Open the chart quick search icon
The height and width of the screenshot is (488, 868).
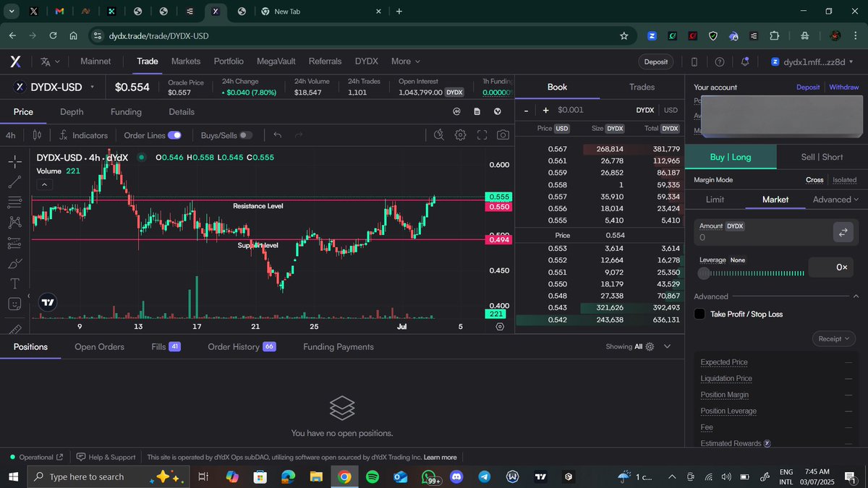tap(438, 135)
